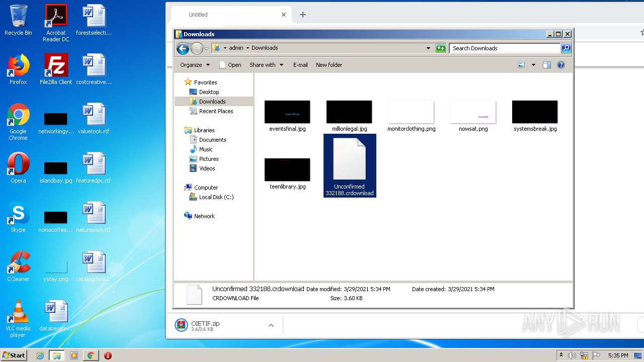Open a new Chrome tab
The height and width of the screenshot is (362, 644).
click(x=303, y=15)
